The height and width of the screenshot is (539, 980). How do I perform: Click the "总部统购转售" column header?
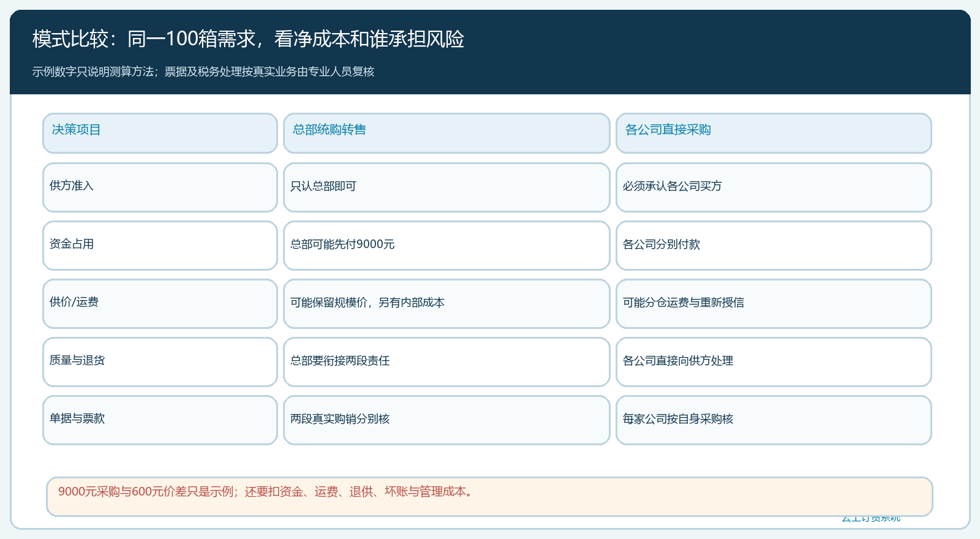coord(447,133)
